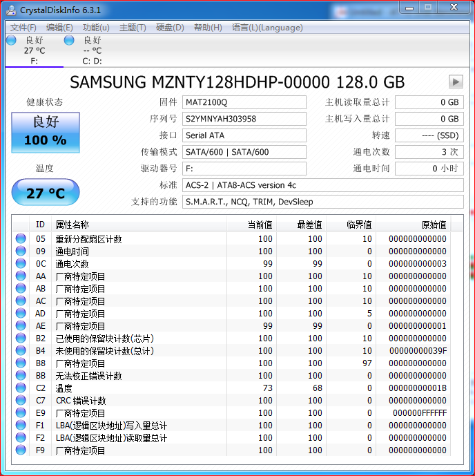Click the 最差值 column header
475x476 pixels.
pyautogui.click(x=301, y=225)
